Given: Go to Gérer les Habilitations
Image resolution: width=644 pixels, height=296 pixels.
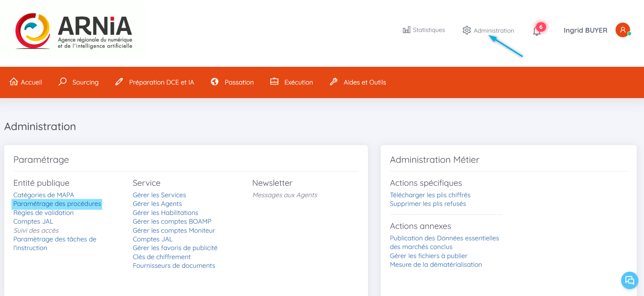Looking at the screenshot, I should point(165,213).
